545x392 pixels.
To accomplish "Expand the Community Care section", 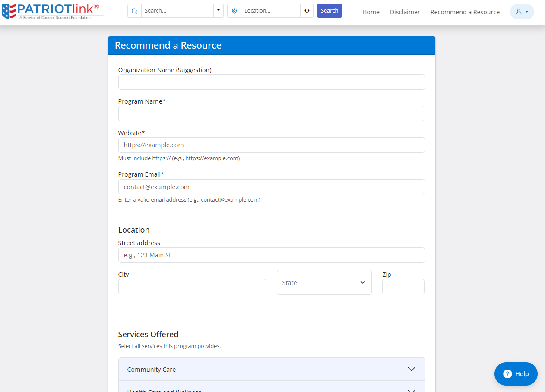I will tap(272, 369).
